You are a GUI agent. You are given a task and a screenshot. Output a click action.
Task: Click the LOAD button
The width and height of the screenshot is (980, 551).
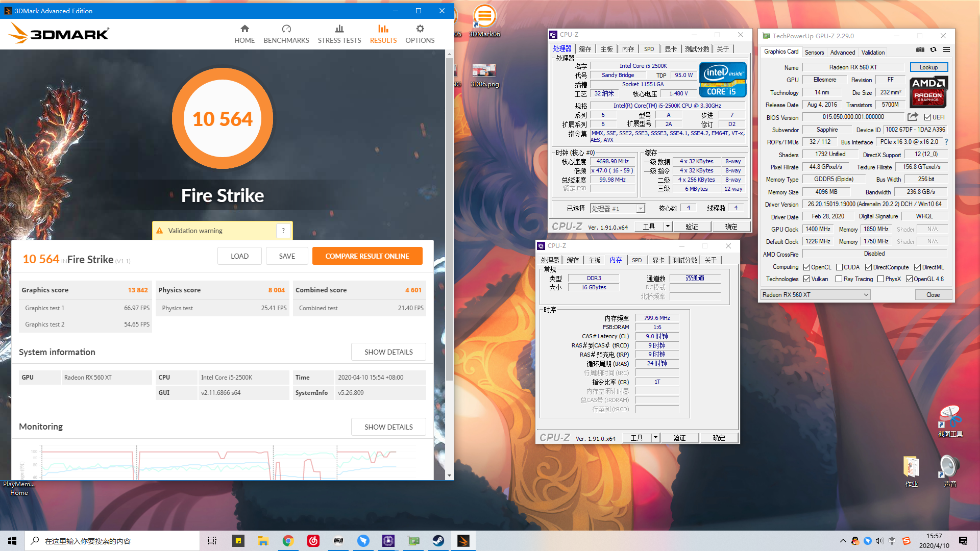click(x=239, y=256)
